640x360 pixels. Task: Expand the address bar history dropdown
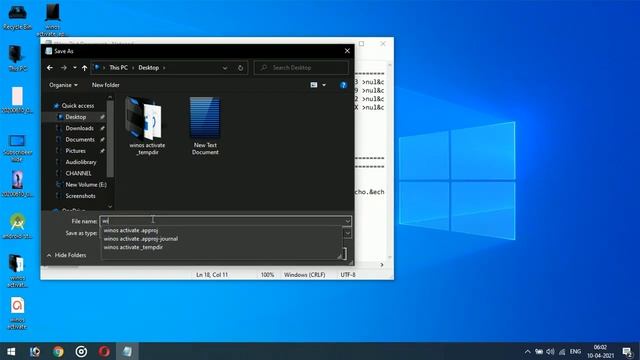pyautogui.click(x=224, y=68)
